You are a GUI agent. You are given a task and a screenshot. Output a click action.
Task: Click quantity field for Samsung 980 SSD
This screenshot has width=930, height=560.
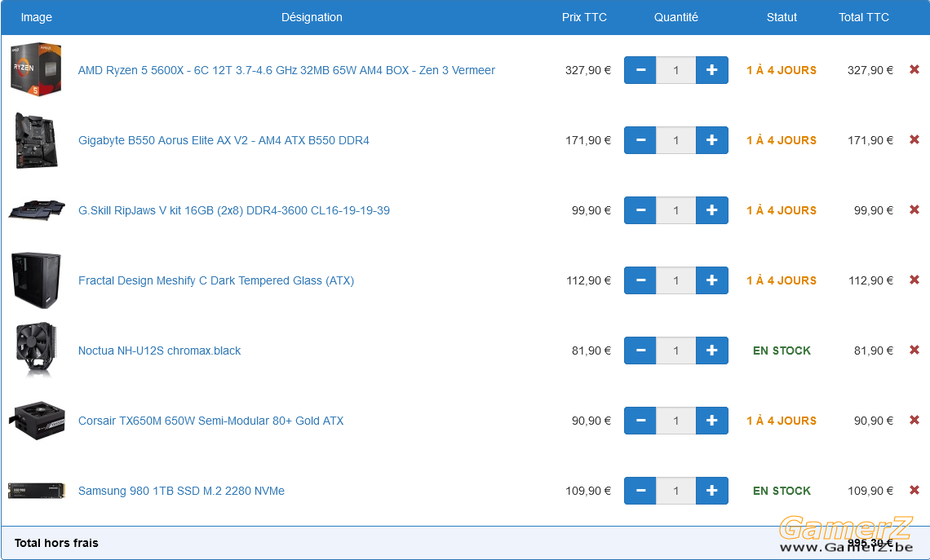click(x=676, y=491)
